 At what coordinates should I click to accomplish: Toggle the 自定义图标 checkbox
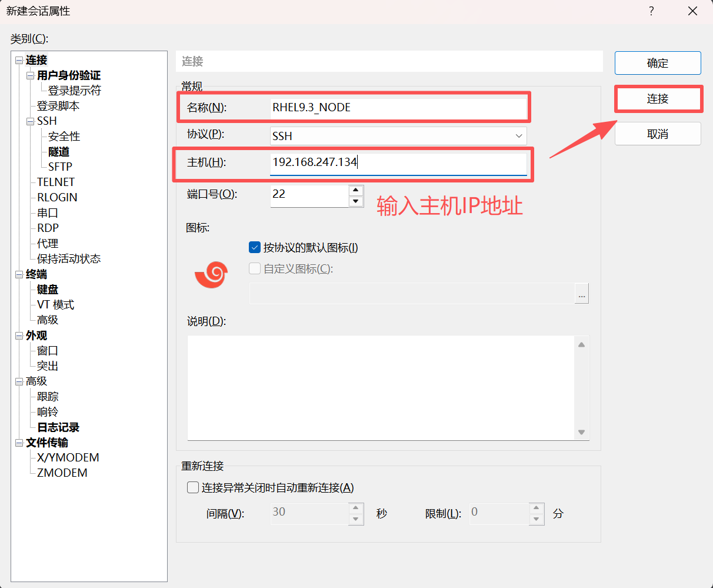pos(255,269)
